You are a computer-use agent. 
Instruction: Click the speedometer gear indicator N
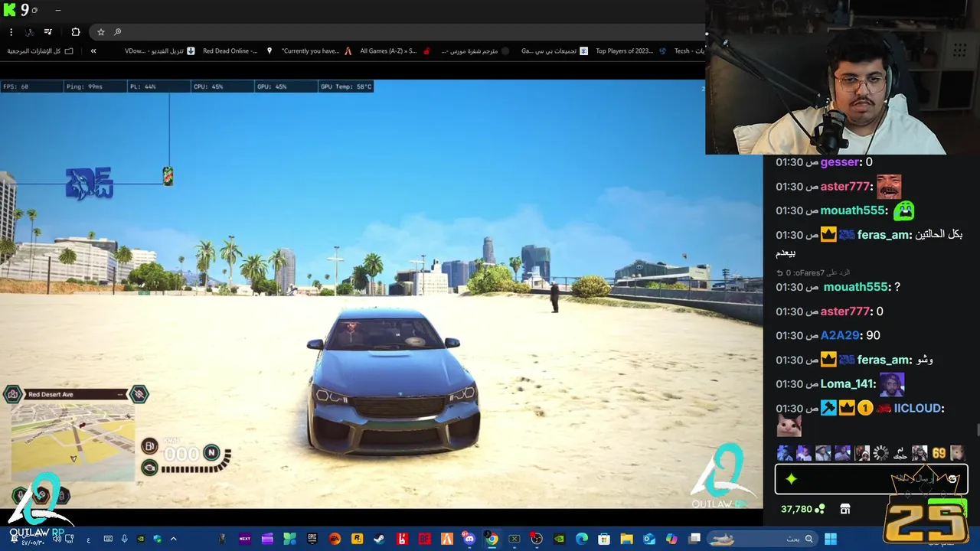click(x=211, y=453)
